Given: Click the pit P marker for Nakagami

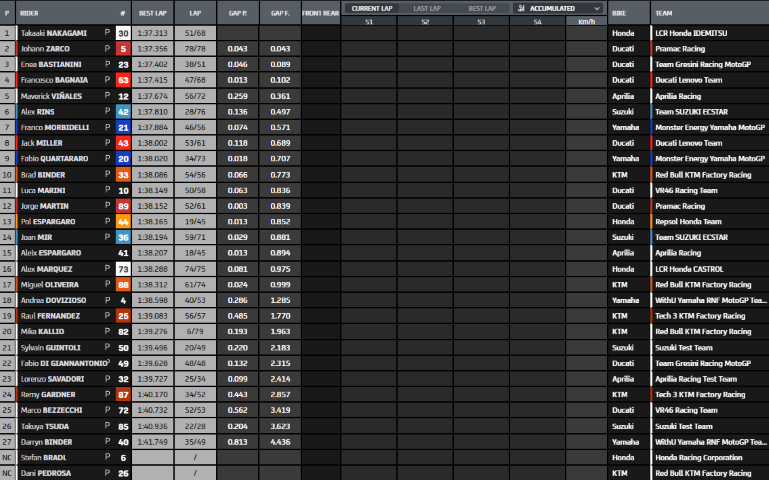Looking at the screenshot, I should pos(107,33).
